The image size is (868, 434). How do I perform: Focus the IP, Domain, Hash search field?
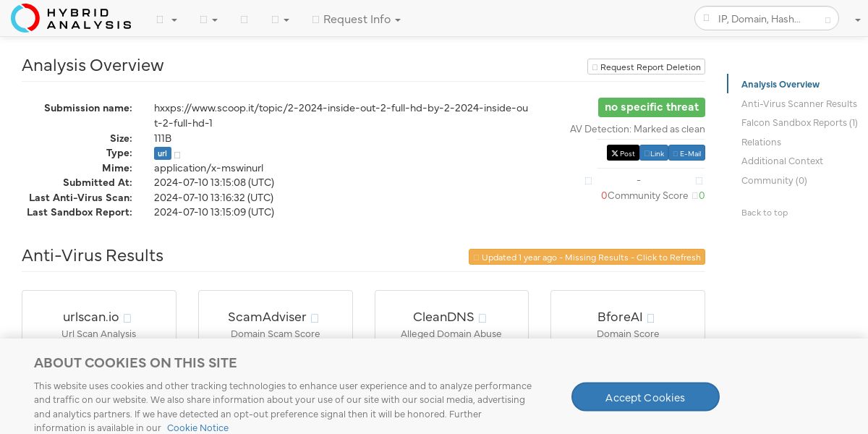click(767, 19)
